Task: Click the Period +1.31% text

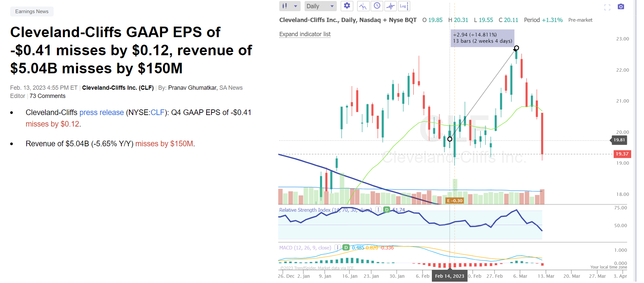Action: click(x=543, y=20)
